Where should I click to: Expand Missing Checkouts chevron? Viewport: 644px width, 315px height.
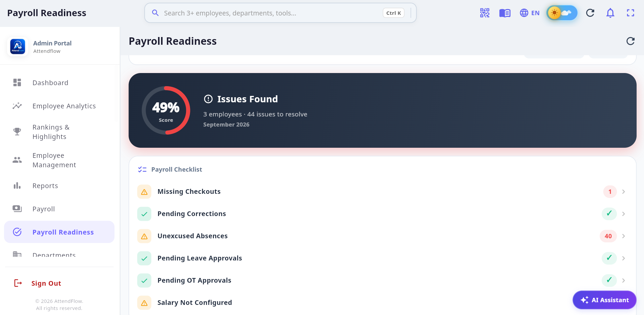click(623, 191)
